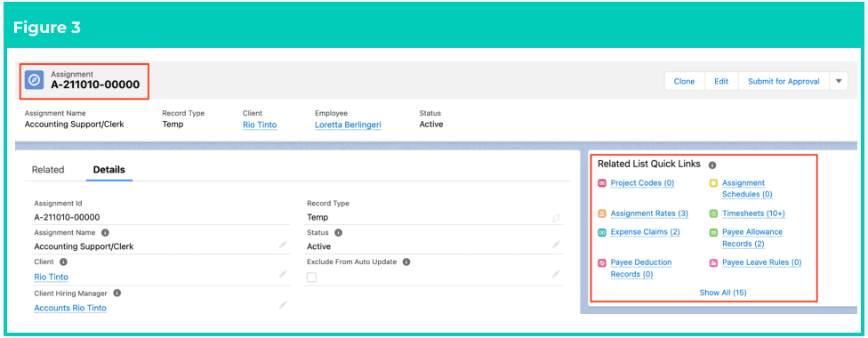
Task: Switch to the Related tab
Action: click(48, 170)
